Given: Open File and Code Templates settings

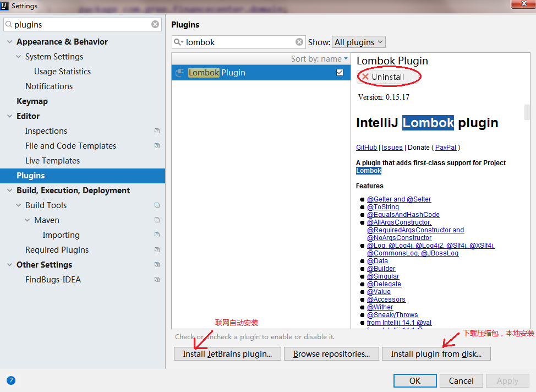Looking at the screenshot, I should coord(71,146).
